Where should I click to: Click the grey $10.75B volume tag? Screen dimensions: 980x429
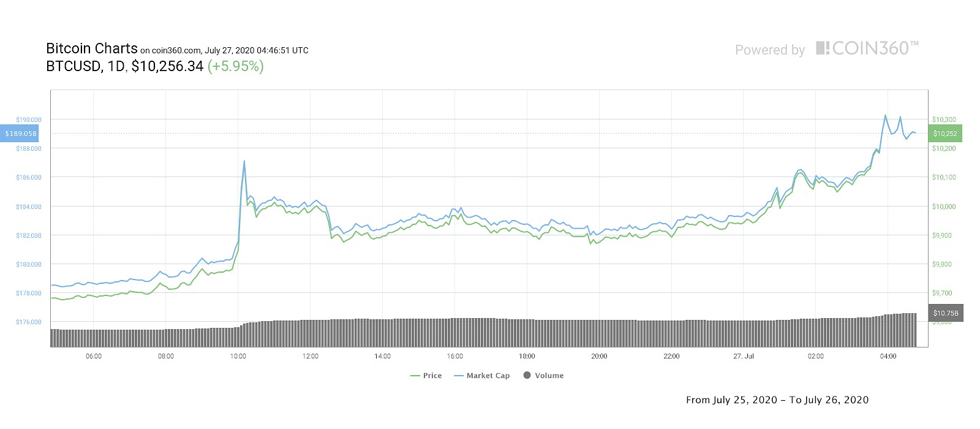pyautogui.click(x=946, y=313)
